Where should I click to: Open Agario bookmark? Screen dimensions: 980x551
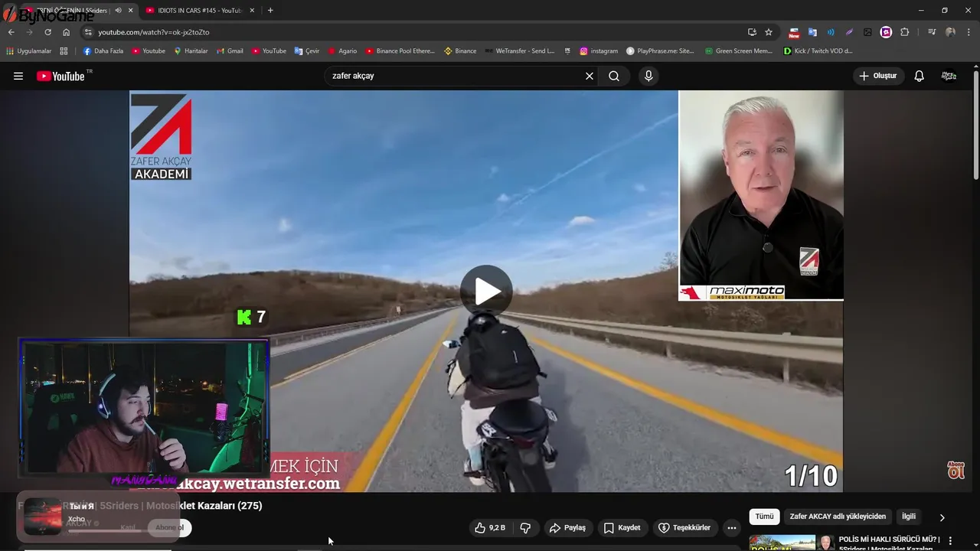[342, 51]
